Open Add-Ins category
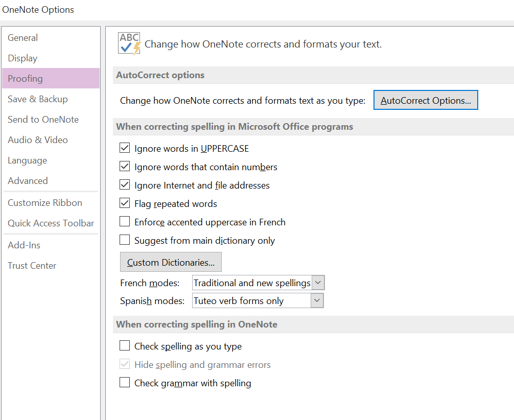The height and width of the screenshot is (420, 514). pos(51,245)
